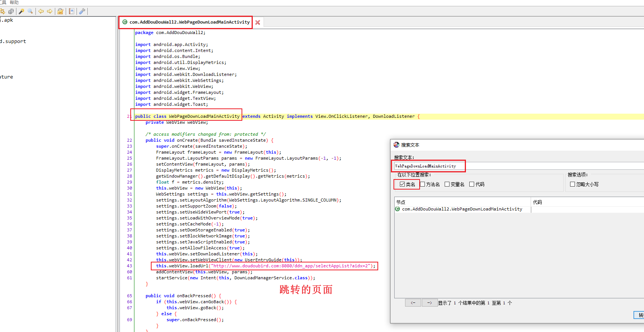Image resolution: width=644 pixels, height=332 pixels.
Task: Enable the 变量名 search checkbox
Action: pos(447,184)
